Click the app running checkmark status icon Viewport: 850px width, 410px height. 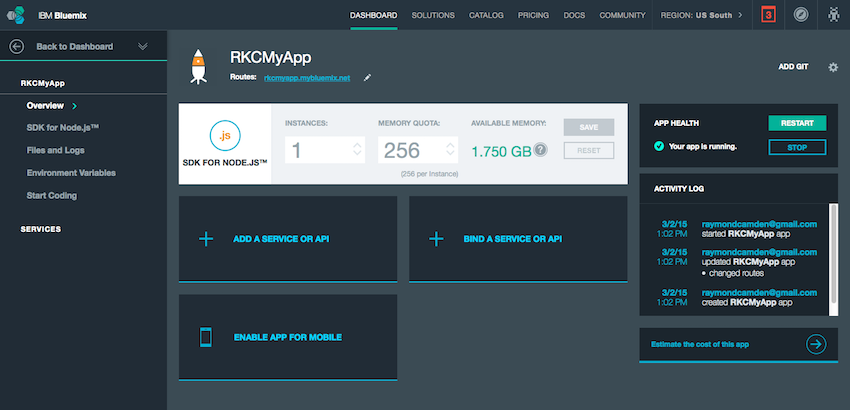point(659,146)
